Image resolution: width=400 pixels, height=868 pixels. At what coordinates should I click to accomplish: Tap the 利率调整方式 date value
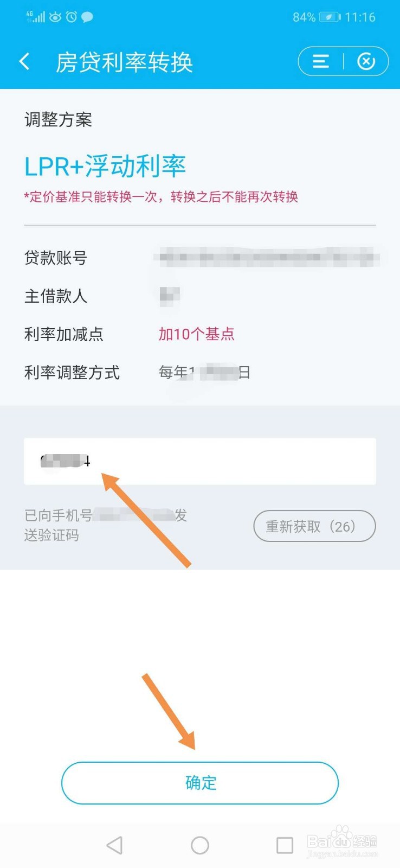(x=204, y=372)
